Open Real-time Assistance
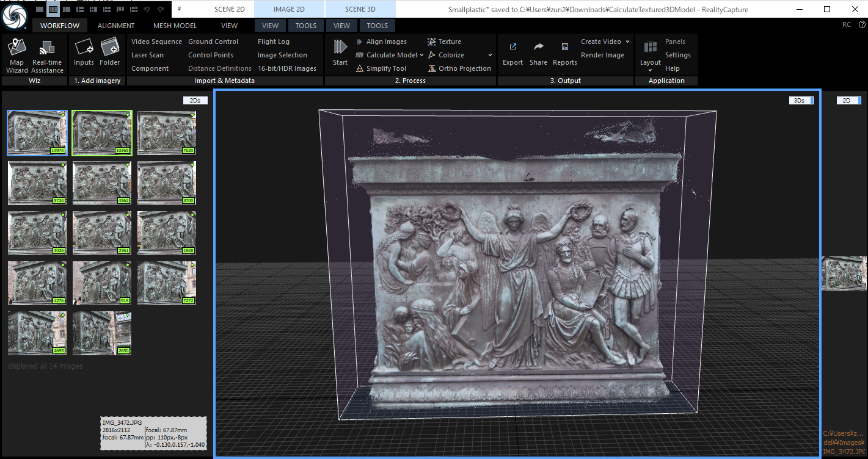The width and height of the screenshot is (868, 459). pyautogui.click(x=47, y=54)
